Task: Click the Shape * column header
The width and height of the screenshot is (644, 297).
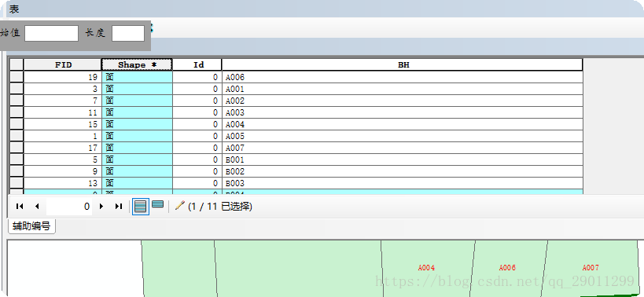Action: 137,64
